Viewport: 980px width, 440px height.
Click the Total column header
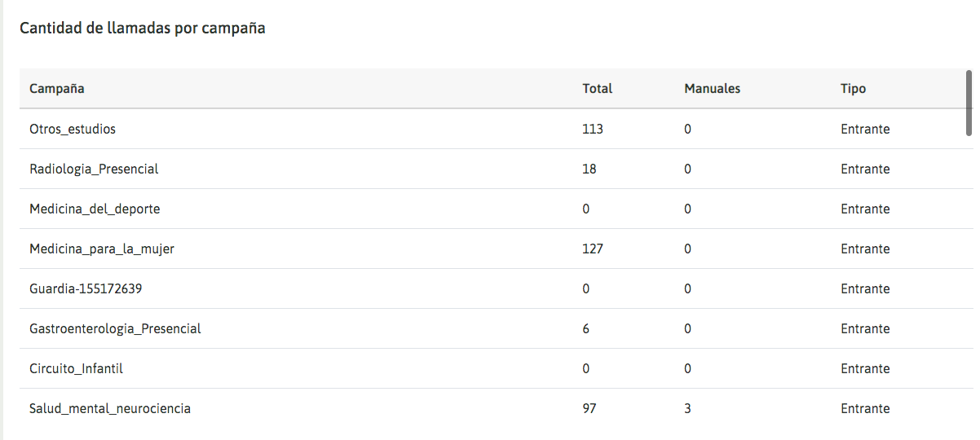597,89
